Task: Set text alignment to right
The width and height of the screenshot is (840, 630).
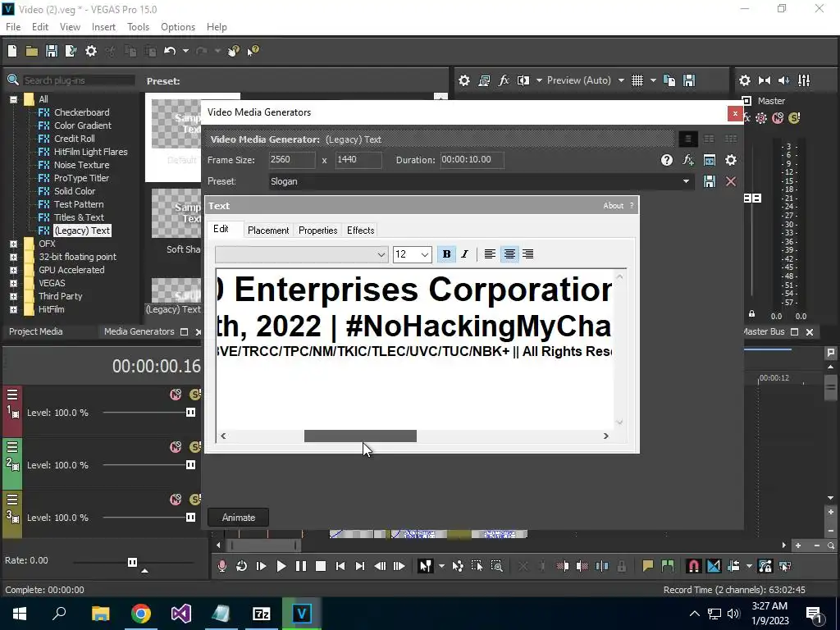Action: click(x=527, y=254)
